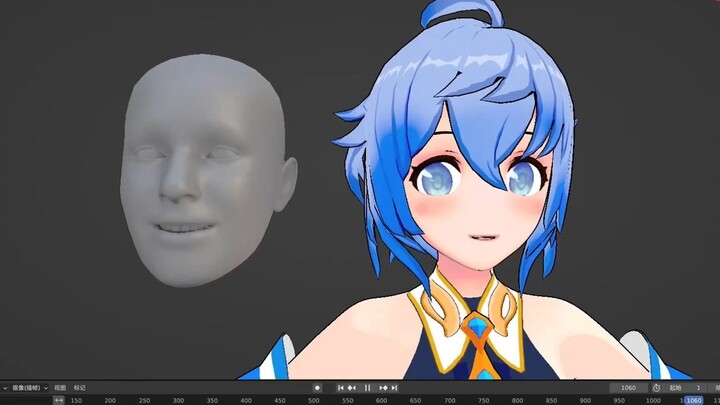This screenshot has height=405, width=720.
Task: Jump to the previous keyframe
Action: click(352, 388)
